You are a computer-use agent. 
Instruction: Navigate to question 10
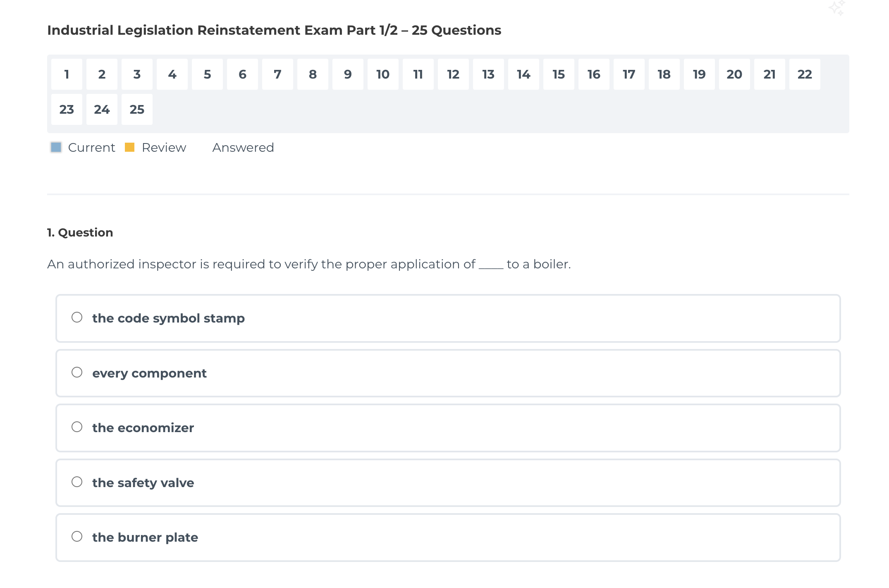pyautogui.click(x=383, y=74)
